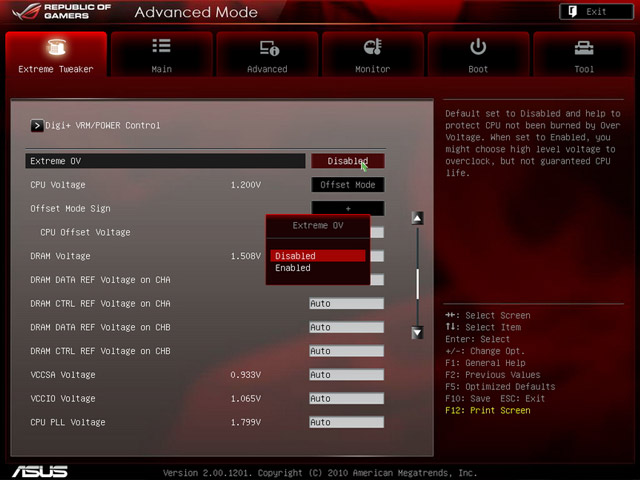The width and height of the screenshot is (640, 480).
Task: Click the ASUS logo
Action: point(40,471)
